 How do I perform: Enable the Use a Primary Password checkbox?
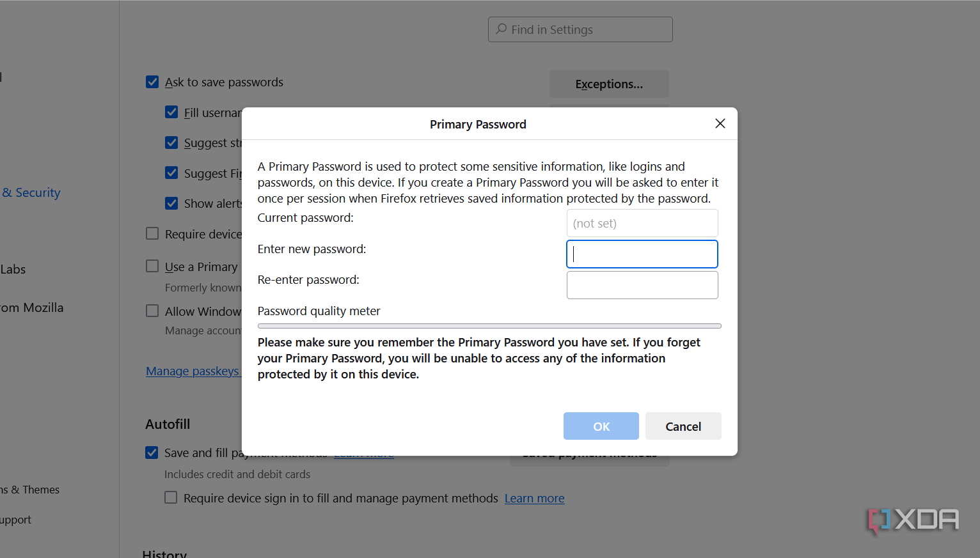pos(152,265)
